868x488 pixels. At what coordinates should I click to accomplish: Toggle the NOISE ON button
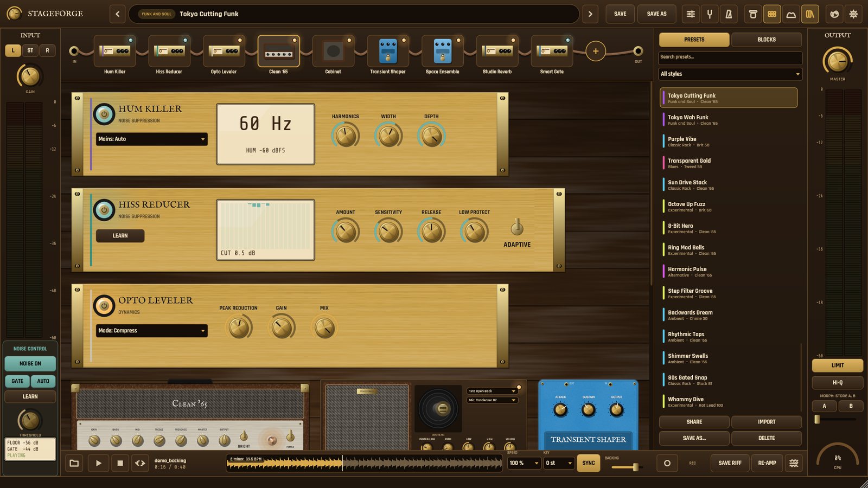point(30,363)
